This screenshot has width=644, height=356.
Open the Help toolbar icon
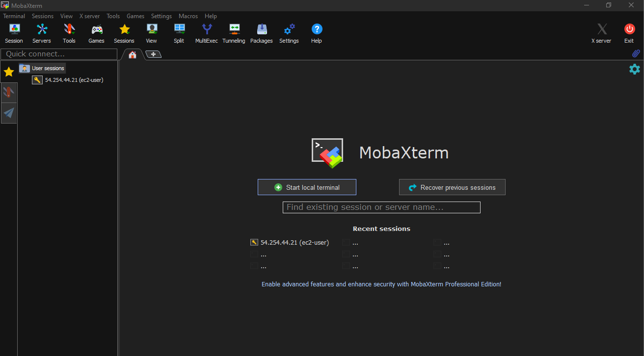pos(317,33)
